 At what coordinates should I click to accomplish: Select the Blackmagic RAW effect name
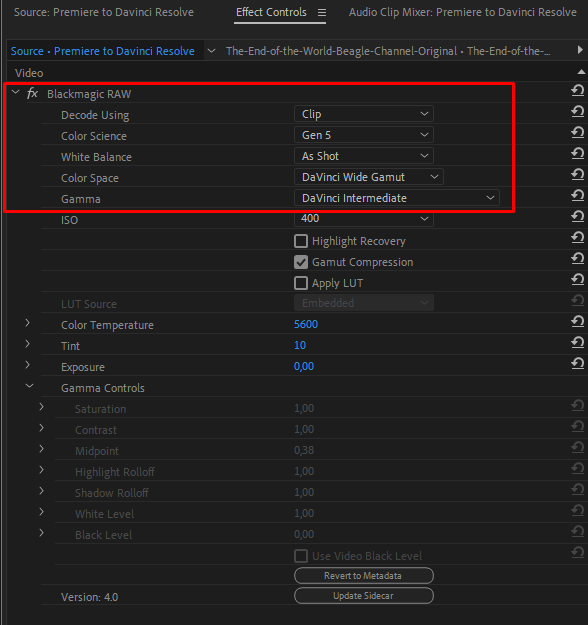(x=89, y=94)
